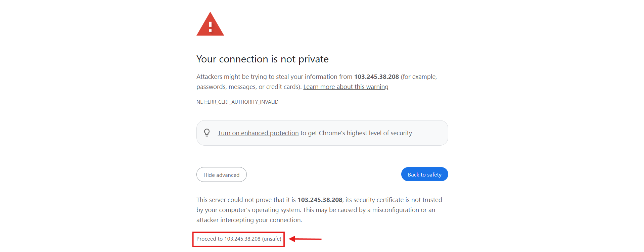This screenshot has width=644, height=252.
Task: Click 'passwords, messages, or credit cards' text
Action: [248, 87]
